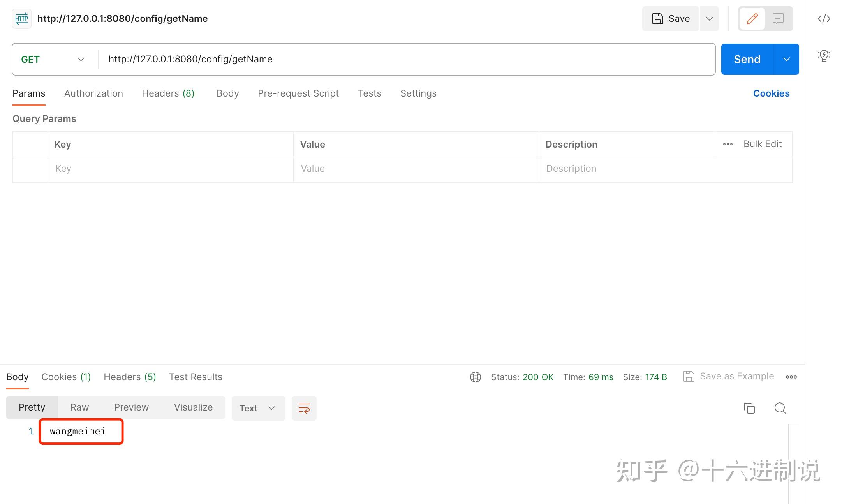Open the Cookies manager link
The image size is (842, 504).
pyautogui.click(x=771, y=93)
